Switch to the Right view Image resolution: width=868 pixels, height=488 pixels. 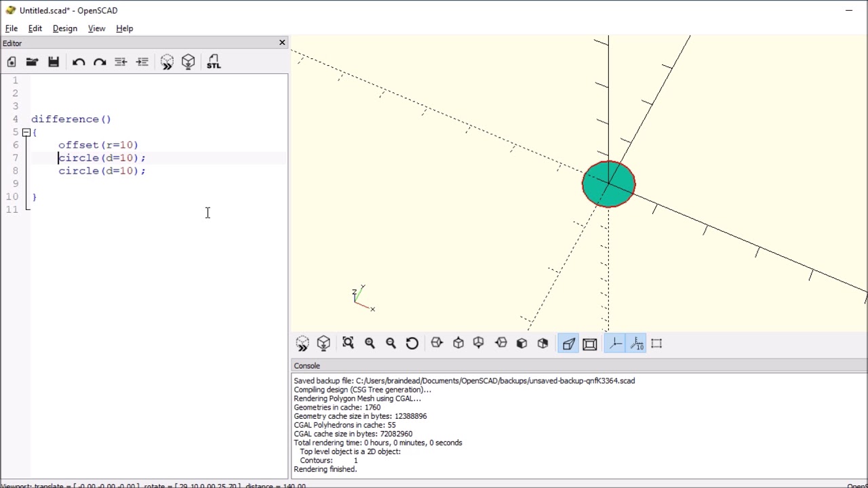(437, 344)
